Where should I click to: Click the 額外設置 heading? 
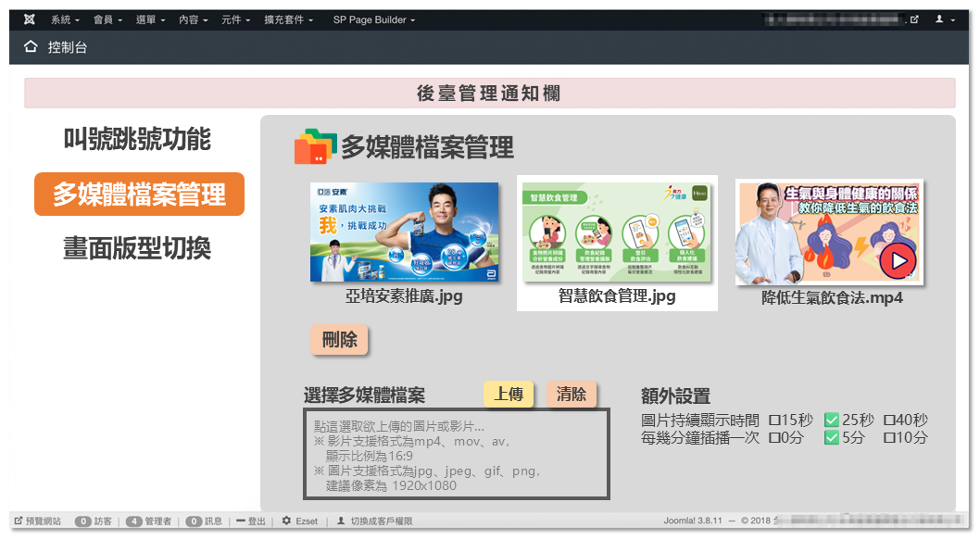(675, 396)
